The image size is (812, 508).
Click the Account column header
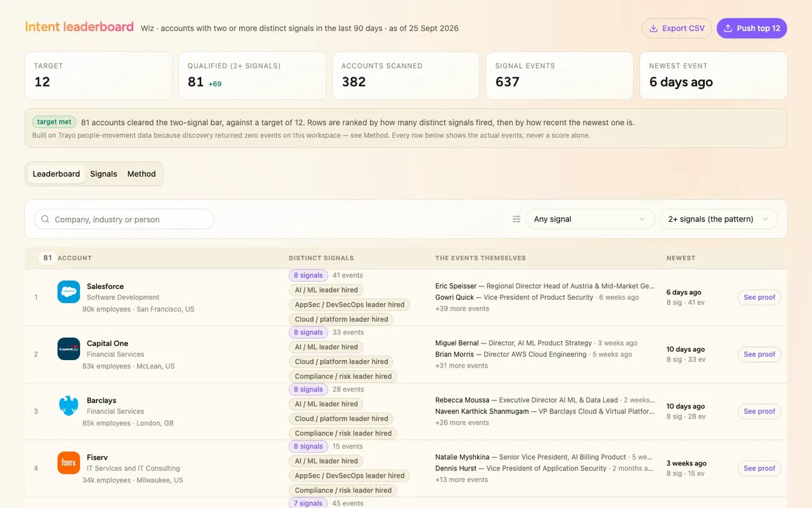coord(74,258)
